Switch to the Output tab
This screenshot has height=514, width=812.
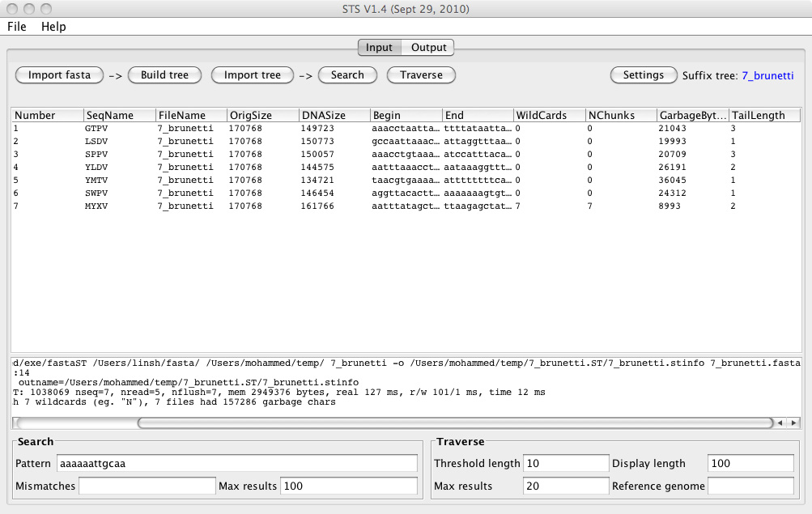click(x=428, y=47)
